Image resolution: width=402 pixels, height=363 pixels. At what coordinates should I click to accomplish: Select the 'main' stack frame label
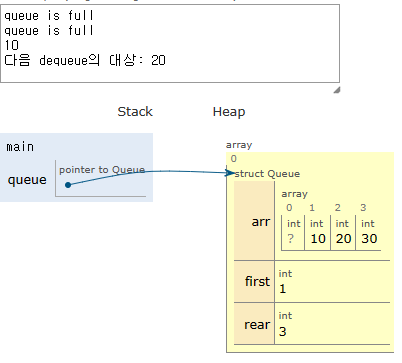(20, 147)
